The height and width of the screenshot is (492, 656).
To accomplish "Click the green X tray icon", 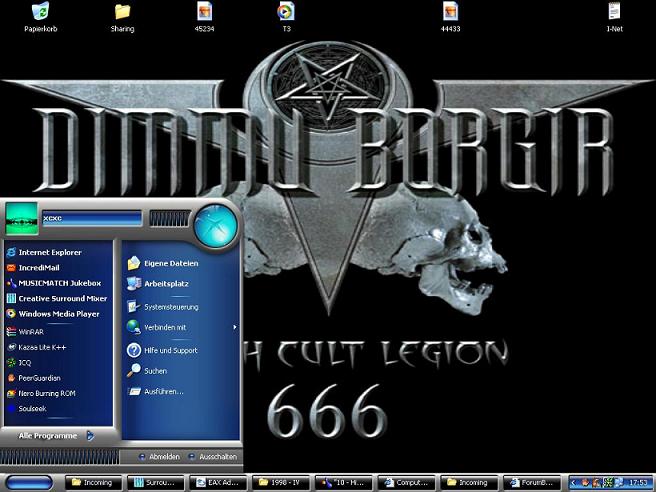I will click(x=609, y=483).
